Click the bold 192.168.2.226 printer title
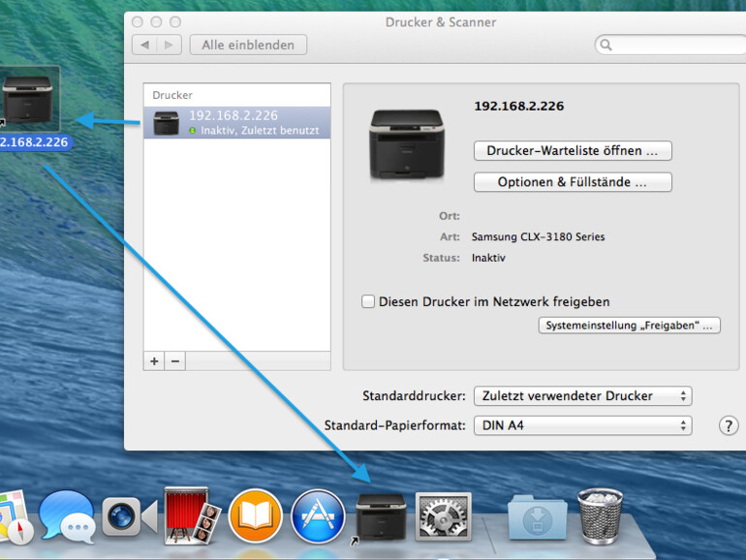The image size is (746, 560). coord(519,107)
